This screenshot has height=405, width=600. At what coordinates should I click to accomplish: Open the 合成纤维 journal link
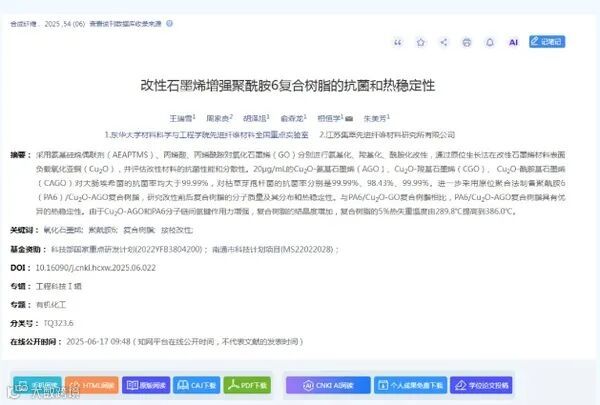coord(23,24)
